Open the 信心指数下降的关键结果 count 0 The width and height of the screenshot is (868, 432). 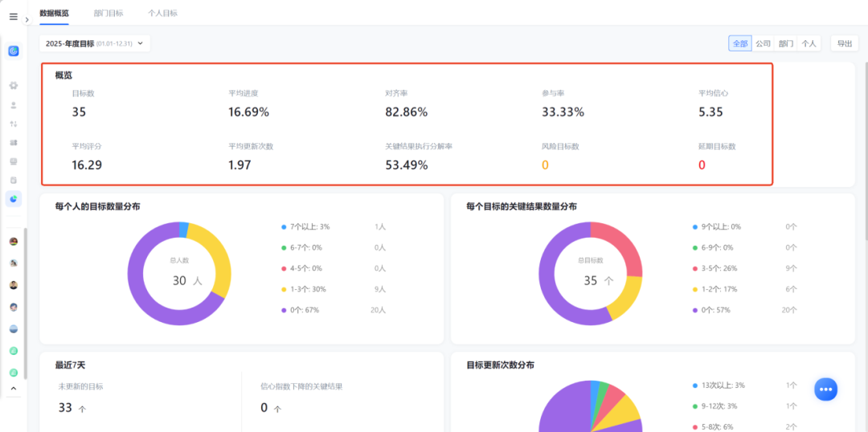pyautogui.click(x=264, y=408)
